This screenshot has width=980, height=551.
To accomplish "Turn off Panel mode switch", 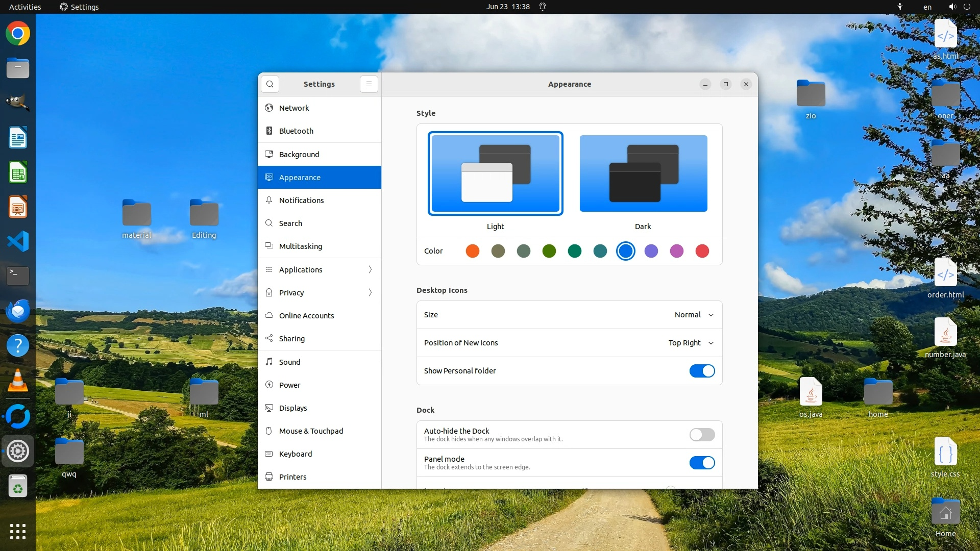I will pyautogui.click(x=702, y=463).
